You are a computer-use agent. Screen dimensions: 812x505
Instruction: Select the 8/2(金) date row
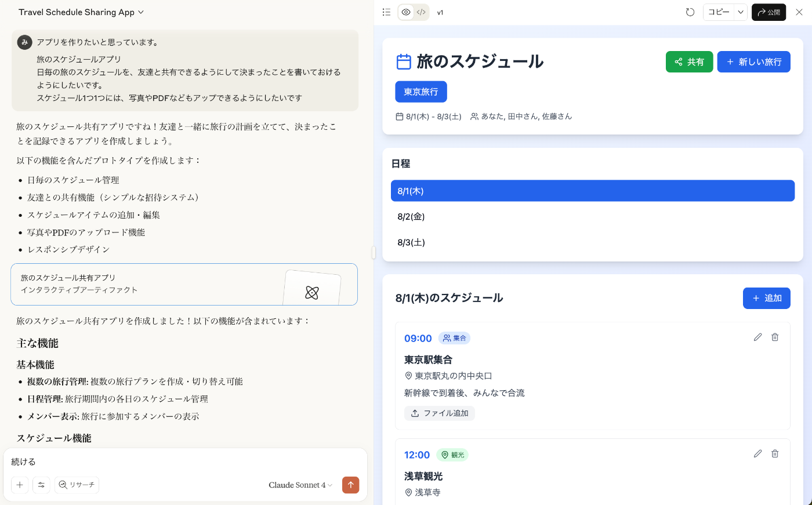(x=593, y=217)
